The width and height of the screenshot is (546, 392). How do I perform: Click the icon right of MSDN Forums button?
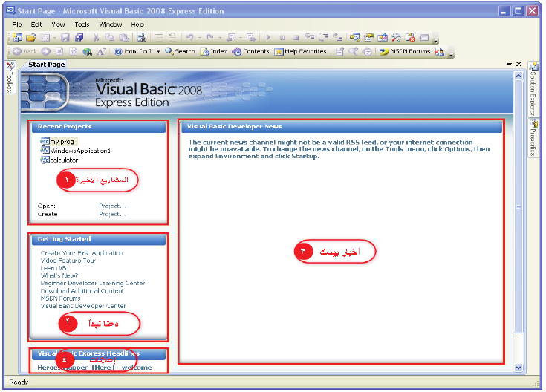tap(440, 51)
